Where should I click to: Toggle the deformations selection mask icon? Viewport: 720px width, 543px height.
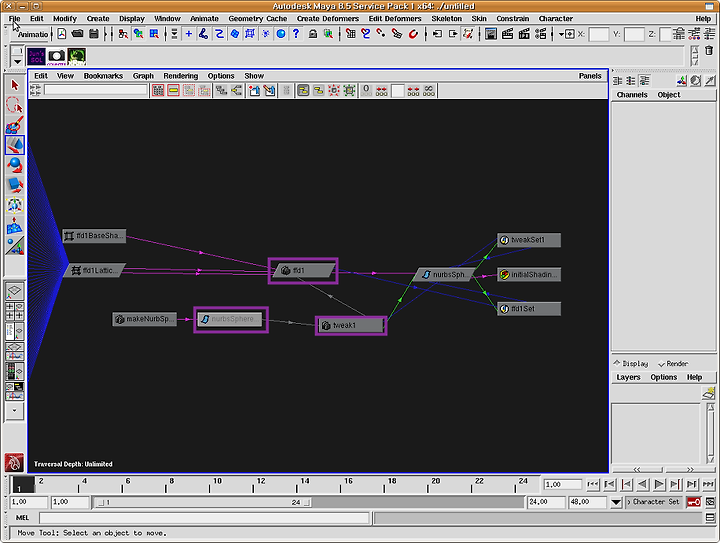click(250, 34)
